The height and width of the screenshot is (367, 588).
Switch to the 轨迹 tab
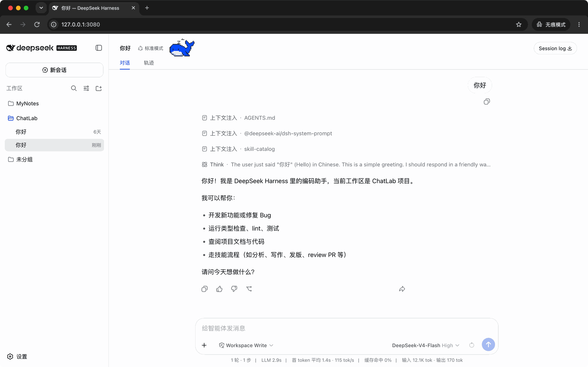(x=149, y=63)
